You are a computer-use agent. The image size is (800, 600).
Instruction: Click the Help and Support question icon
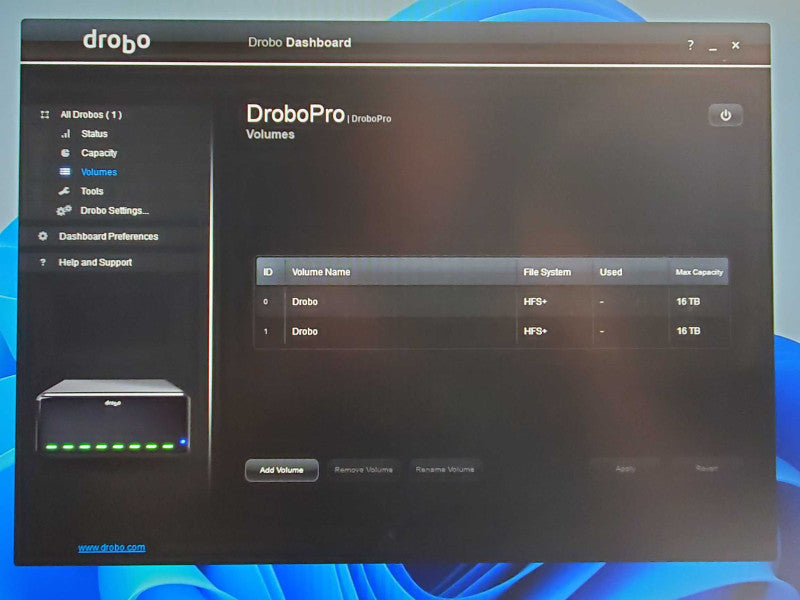(x=43, y=262)
